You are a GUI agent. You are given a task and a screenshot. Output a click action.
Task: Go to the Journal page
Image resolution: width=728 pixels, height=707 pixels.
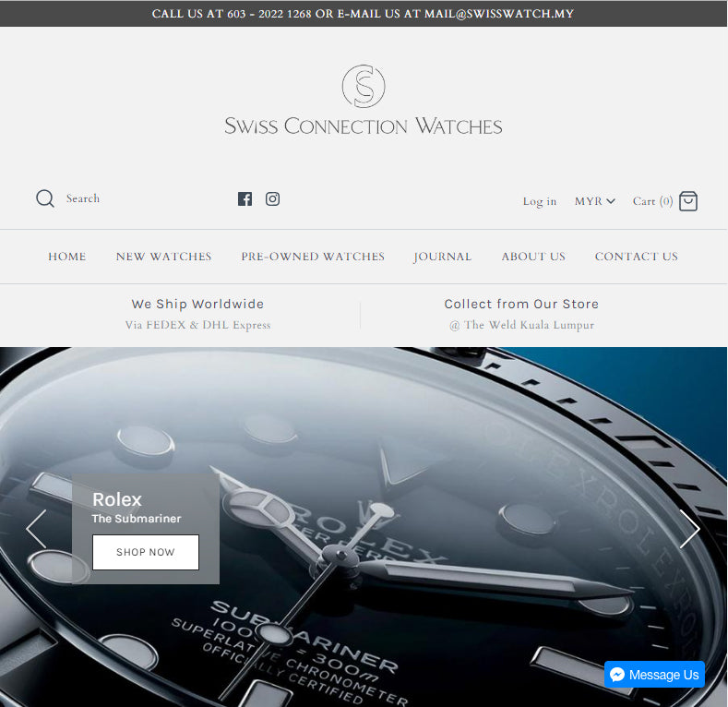click(443, 257)
